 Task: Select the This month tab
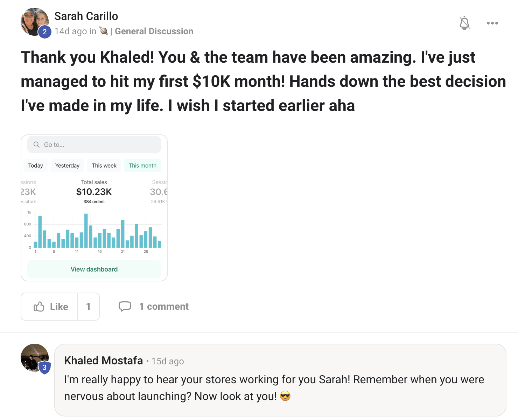pyautogui.click(x=142, y=166)
